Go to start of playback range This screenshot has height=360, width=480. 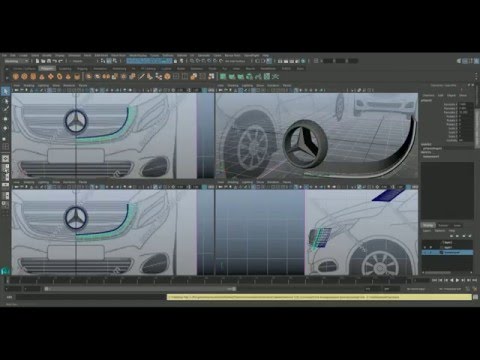(434, 280)
